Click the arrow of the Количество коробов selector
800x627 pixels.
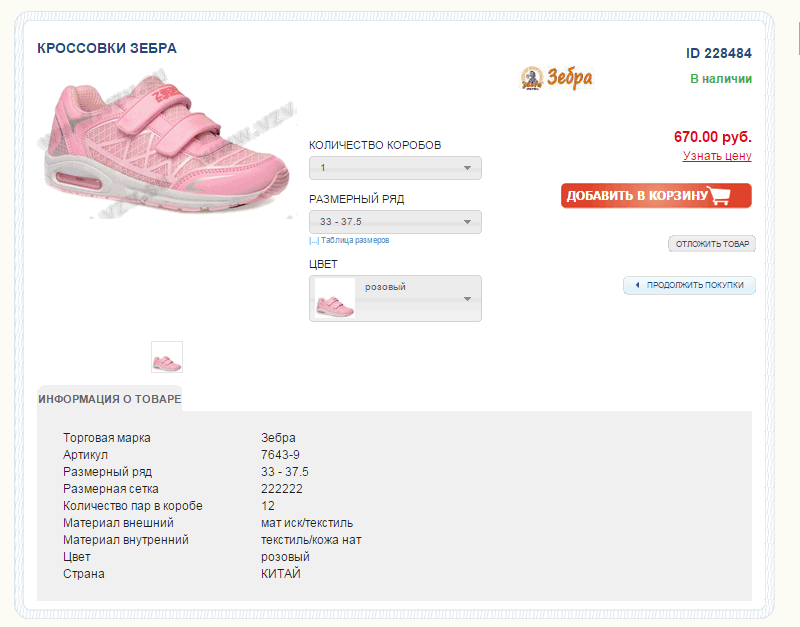[x=467, y=168]
